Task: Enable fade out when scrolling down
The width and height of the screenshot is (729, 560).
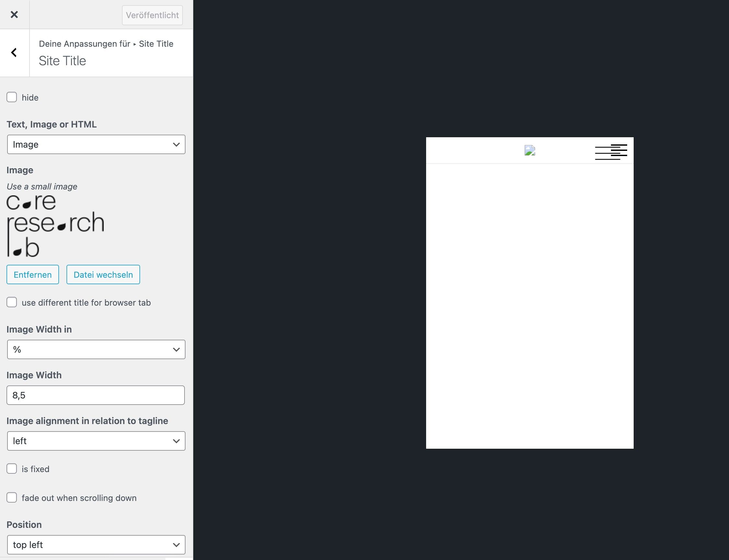Action: click(12, 498)
